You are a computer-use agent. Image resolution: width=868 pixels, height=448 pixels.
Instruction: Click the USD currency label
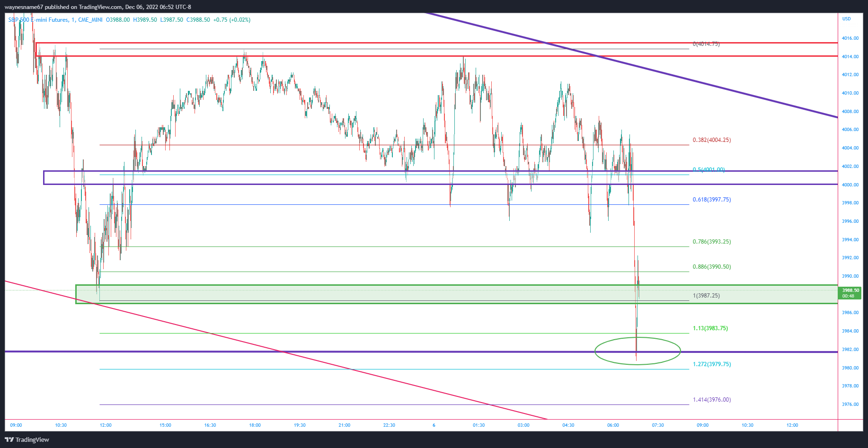point(846,19)
